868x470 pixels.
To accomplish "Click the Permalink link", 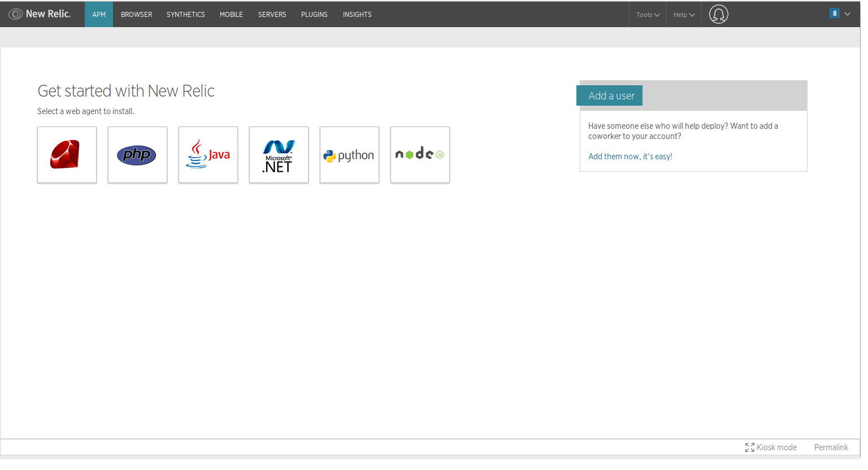I will [x=831, y=447].
